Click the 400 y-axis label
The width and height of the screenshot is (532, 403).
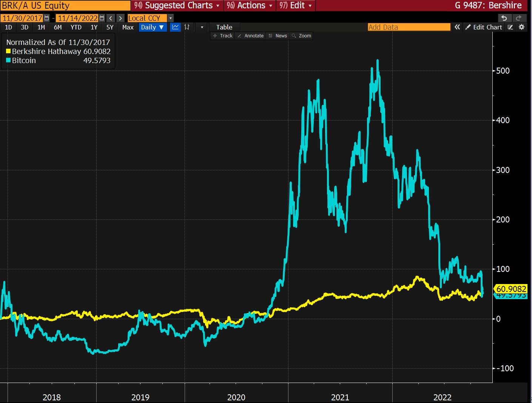[503, 120]
